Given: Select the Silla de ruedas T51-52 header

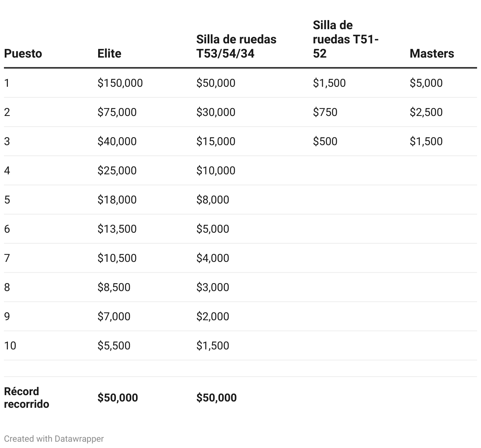Looking at the screenshot, I should [x=346, y=39].
